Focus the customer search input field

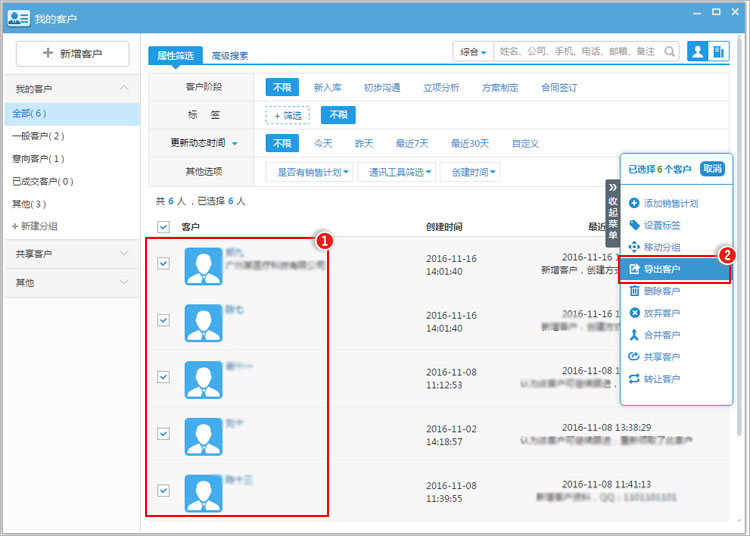(580, 51)
